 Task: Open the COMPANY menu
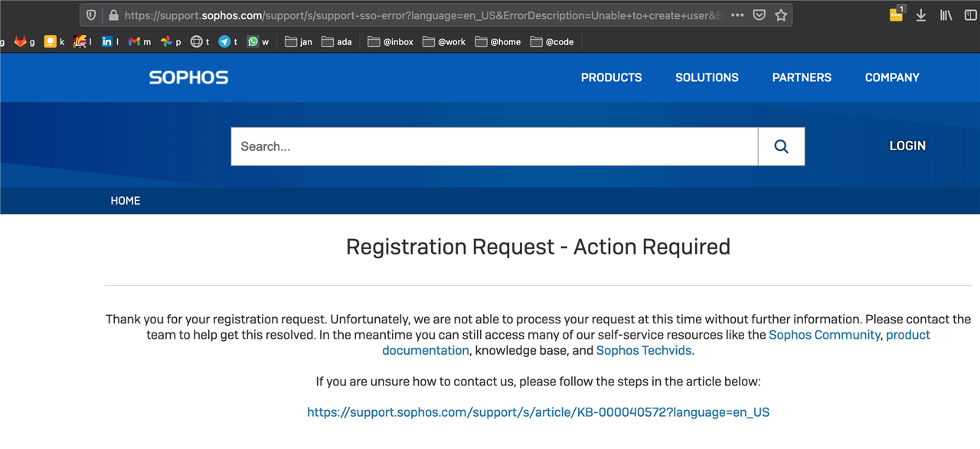click(x=892, y=77)
